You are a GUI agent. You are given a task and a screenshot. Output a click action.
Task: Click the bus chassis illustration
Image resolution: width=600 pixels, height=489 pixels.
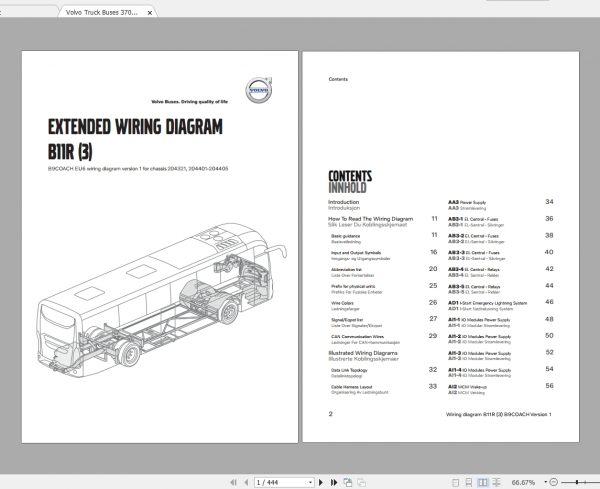(162, 300)
